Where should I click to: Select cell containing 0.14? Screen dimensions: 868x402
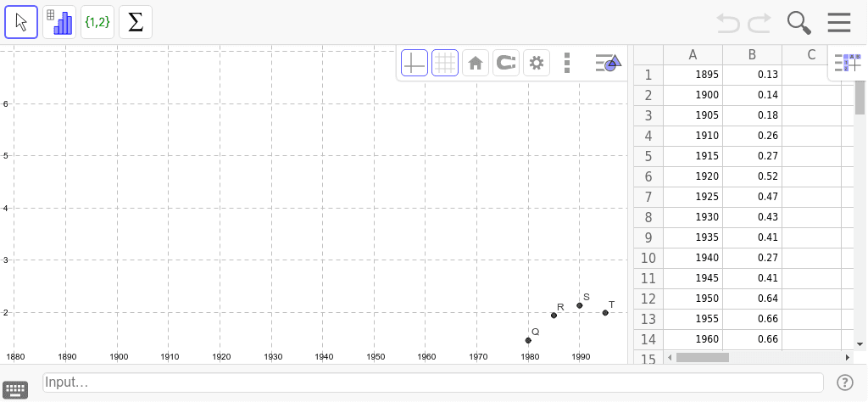753,95
